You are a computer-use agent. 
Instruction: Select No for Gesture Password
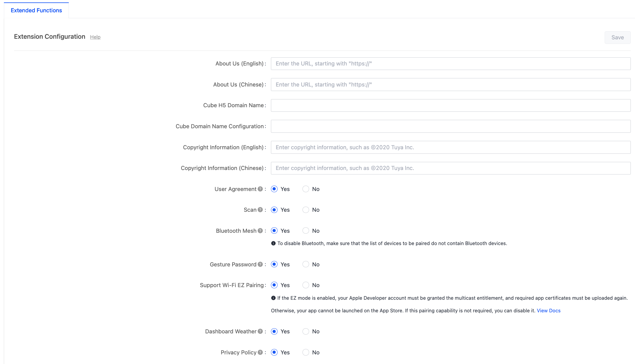click(x=306, y=265)
